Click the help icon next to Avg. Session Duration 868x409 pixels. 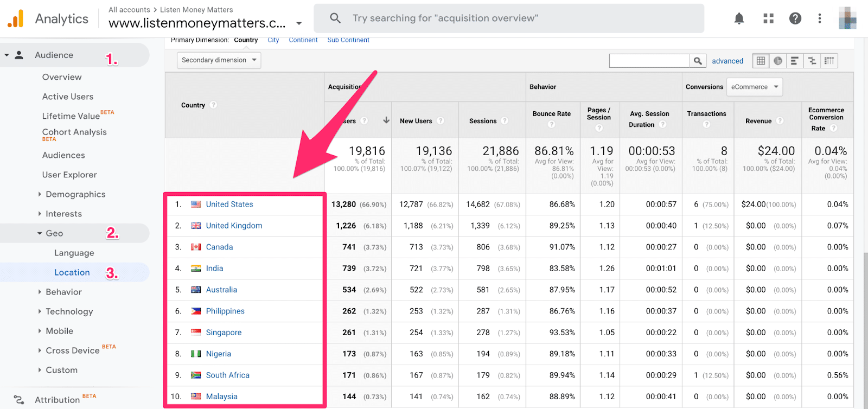(662, 124)
